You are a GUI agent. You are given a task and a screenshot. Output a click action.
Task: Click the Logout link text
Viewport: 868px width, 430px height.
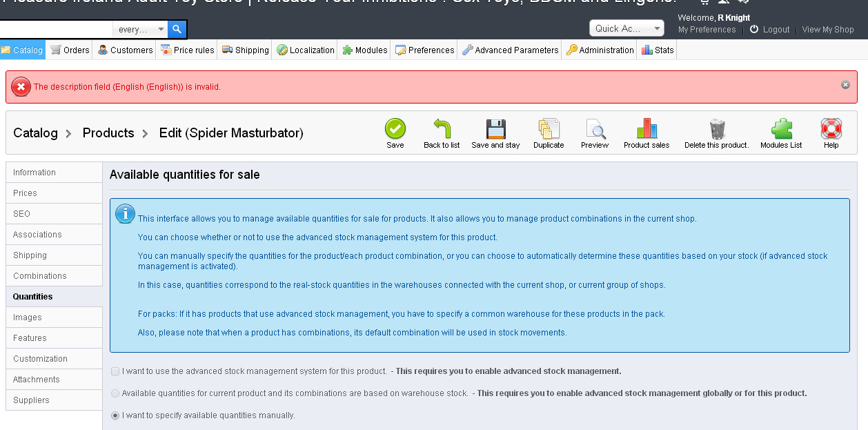point(776,30)
